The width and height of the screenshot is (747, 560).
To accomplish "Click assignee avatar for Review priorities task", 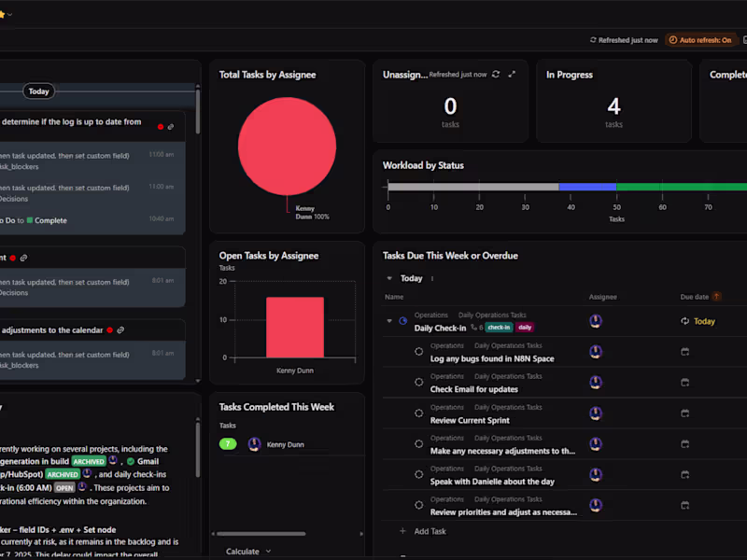I will [596, 505].
